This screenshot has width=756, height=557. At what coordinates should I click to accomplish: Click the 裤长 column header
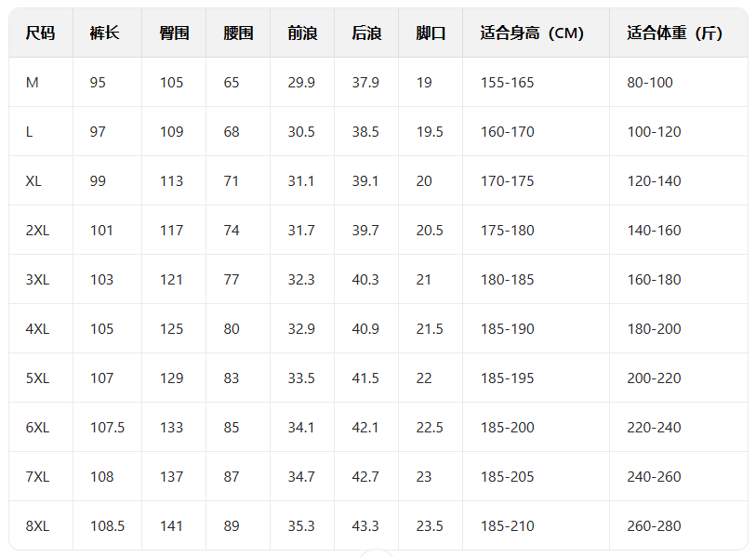tap(105, 33)
